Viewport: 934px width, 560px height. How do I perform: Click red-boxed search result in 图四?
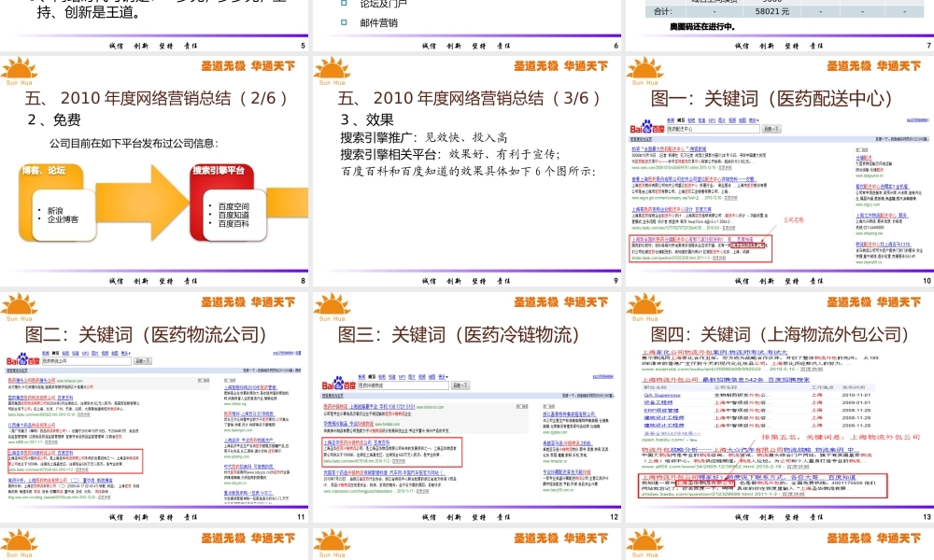pyautogui.click(x=762, y=485)
